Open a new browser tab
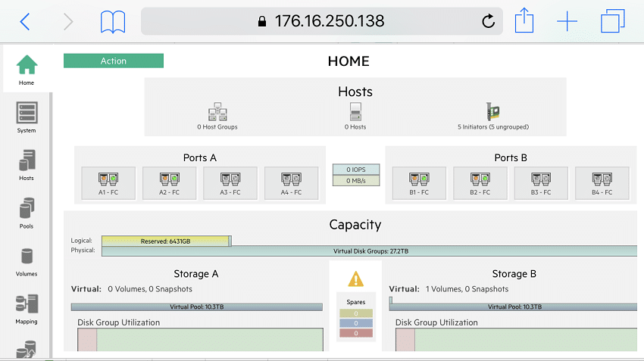The image size is (644, 361). (x=567, y=21)
